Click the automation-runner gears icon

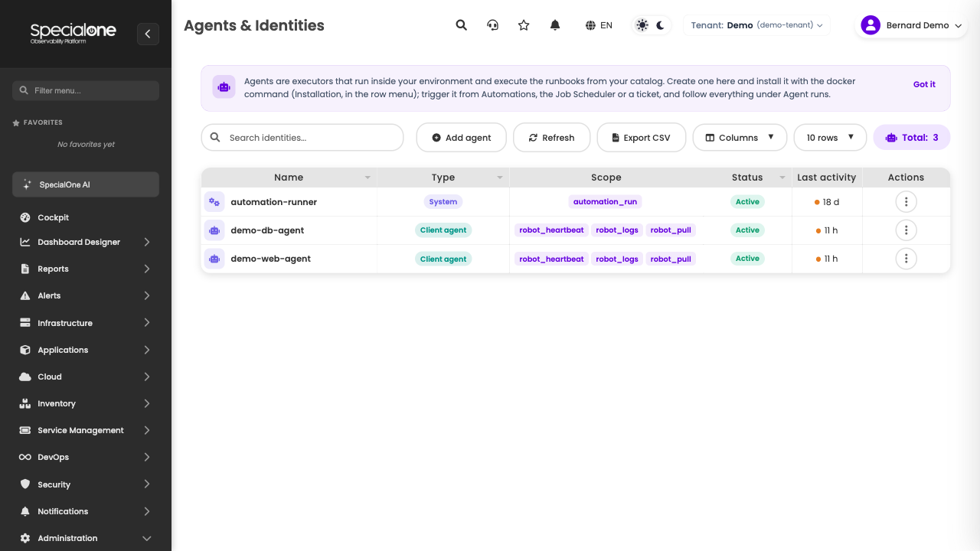pyautogui.click(x=214, y=202)
